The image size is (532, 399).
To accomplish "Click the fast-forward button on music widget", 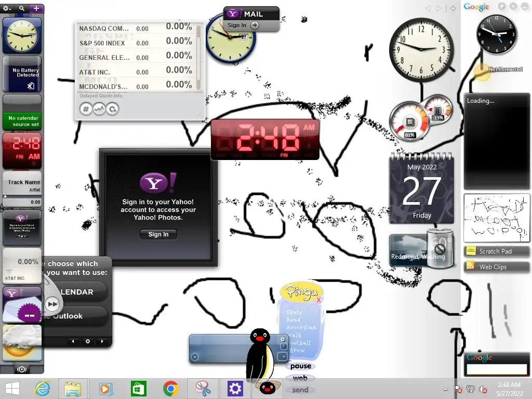I will [52, 304].
